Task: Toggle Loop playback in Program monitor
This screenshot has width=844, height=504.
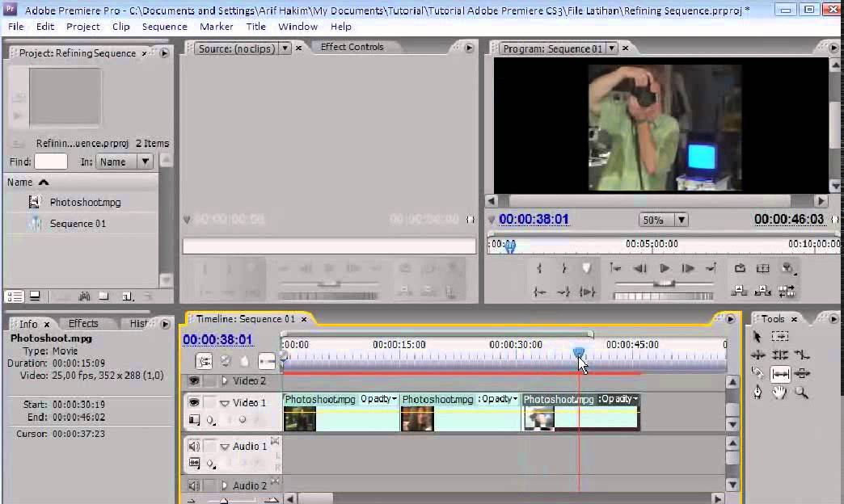Action: pyautogui.click(x=740, y=268)
